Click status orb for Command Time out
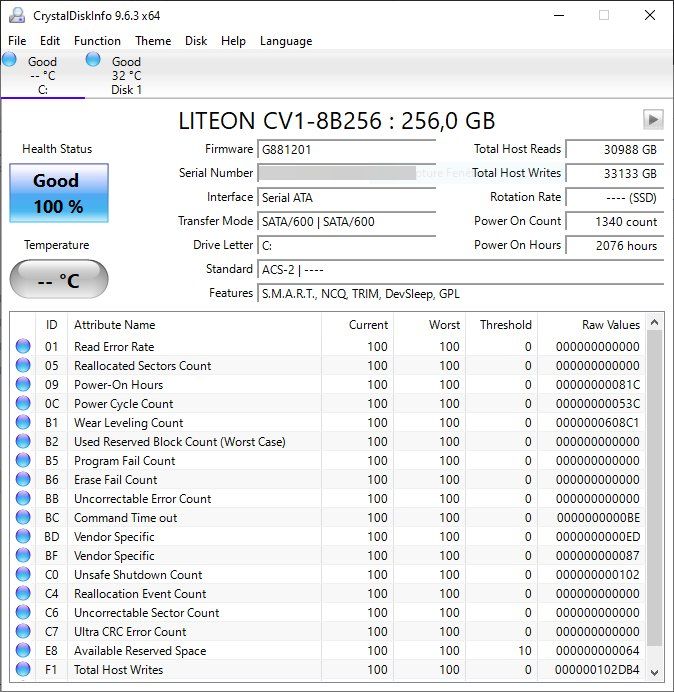 tap(23, 517)
